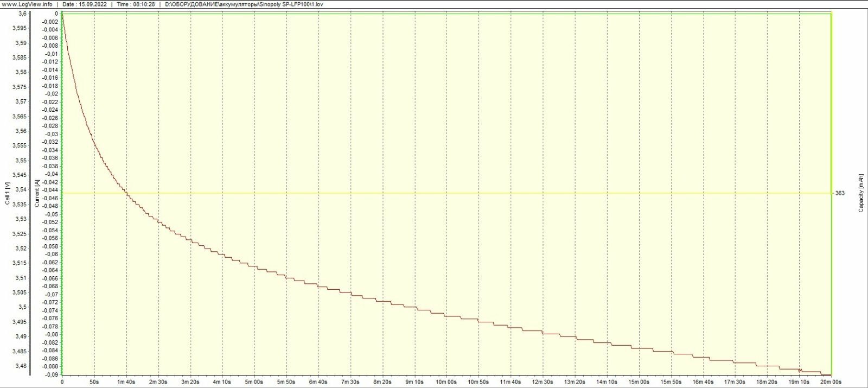868x388 pixels.
Task: Click the 50s time axis label
Action: [94, 382]
